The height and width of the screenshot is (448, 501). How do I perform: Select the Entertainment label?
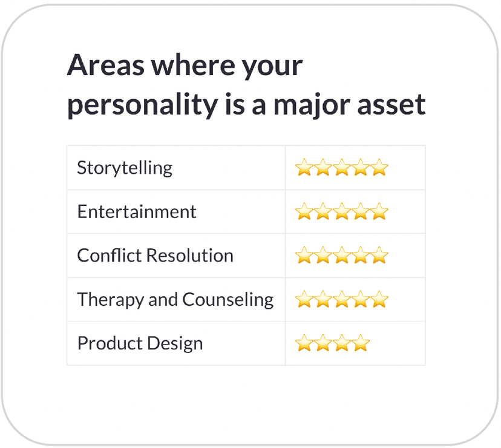click(137, 212)
